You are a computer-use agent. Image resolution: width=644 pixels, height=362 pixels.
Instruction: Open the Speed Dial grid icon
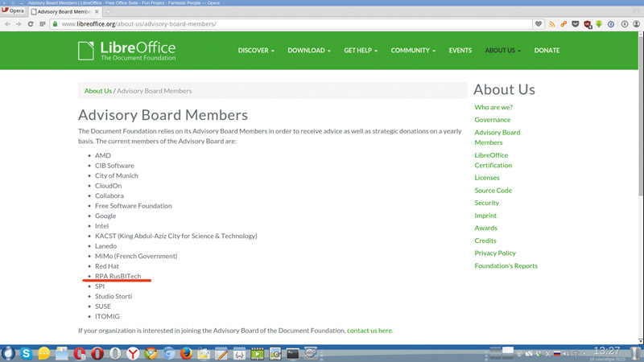(43, 24)
